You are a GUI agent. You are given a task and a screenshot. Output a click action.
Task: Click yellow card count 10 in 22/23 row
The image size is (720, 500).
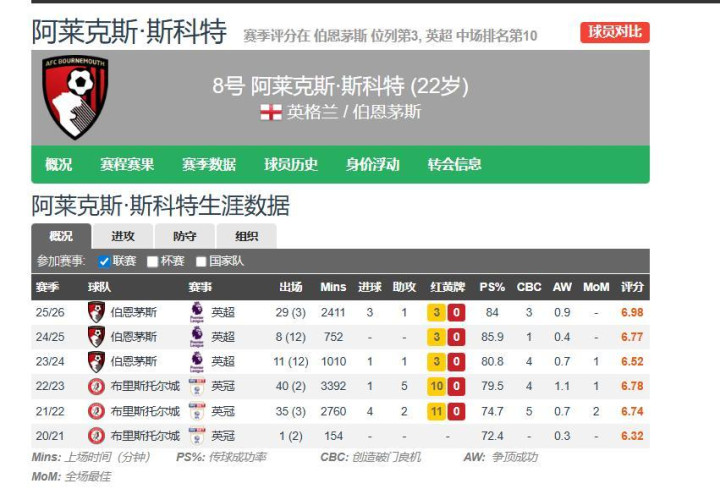pos(436,387)
